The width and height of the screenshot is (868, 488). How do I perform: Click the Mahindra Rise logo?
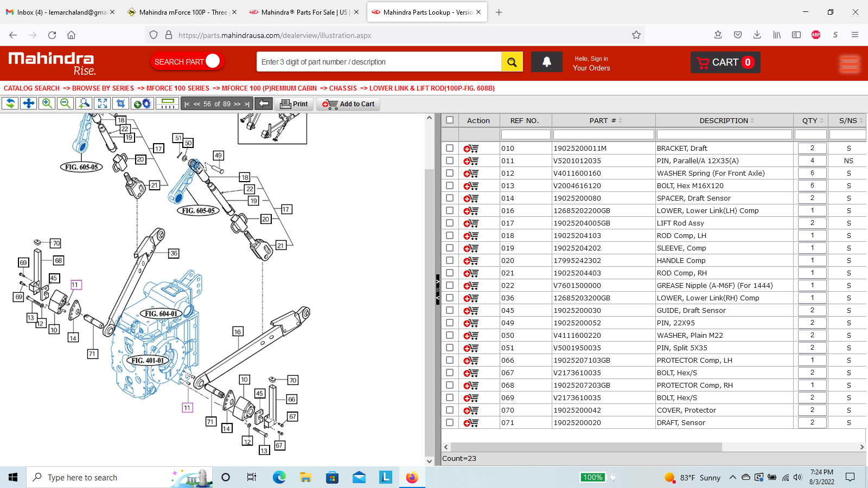[52, 63]
